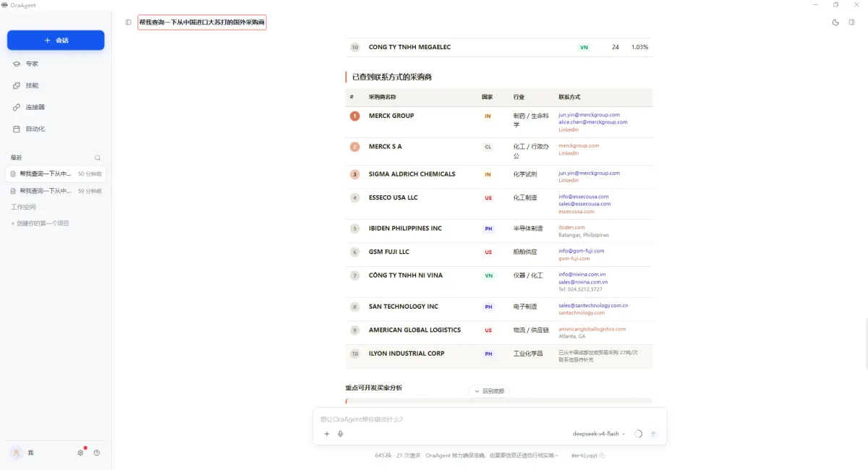Image resolution: width=868 pixels, height=470 pixels.
Task: Click heading 重点可开发买家分析
Action: pyautogui.click(x=374, y=388)
